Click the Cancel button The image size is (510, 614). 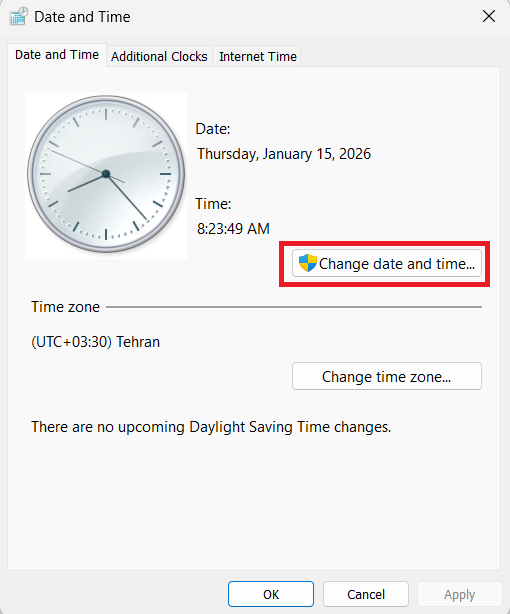(366, 594)
